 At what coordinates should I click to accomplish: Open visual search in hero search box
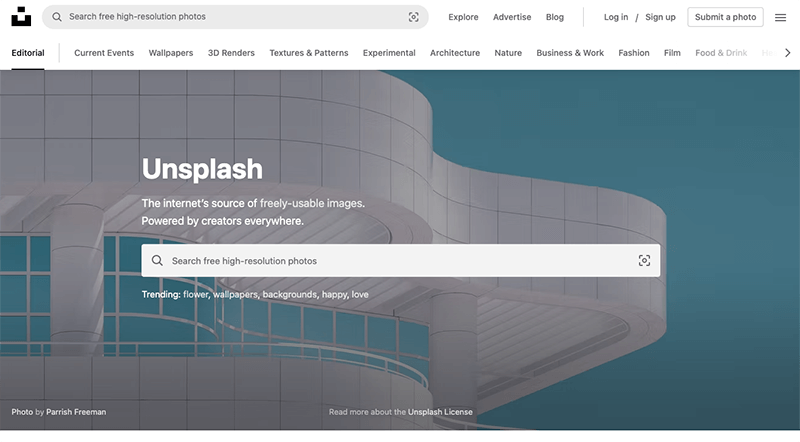tap(644, 260)
